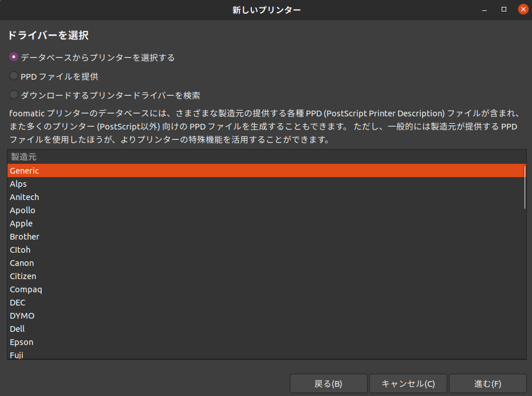
Task: Pick Dell from the manufacturer list
Action: pos(17,329)
